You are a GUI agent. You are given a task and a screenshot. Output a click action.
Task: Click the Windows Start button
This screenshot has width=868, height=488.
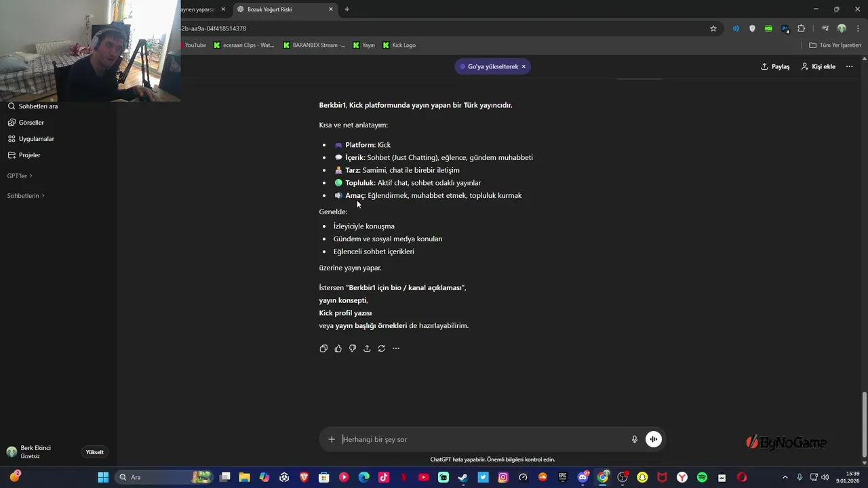(x=103, y=477)
